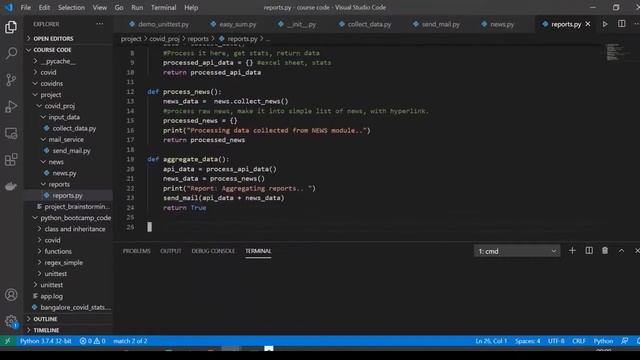Open the send_mail.py editor tab
Image resolution: width=640 pixels, height=360 pixels.
(x=436, y=24)
